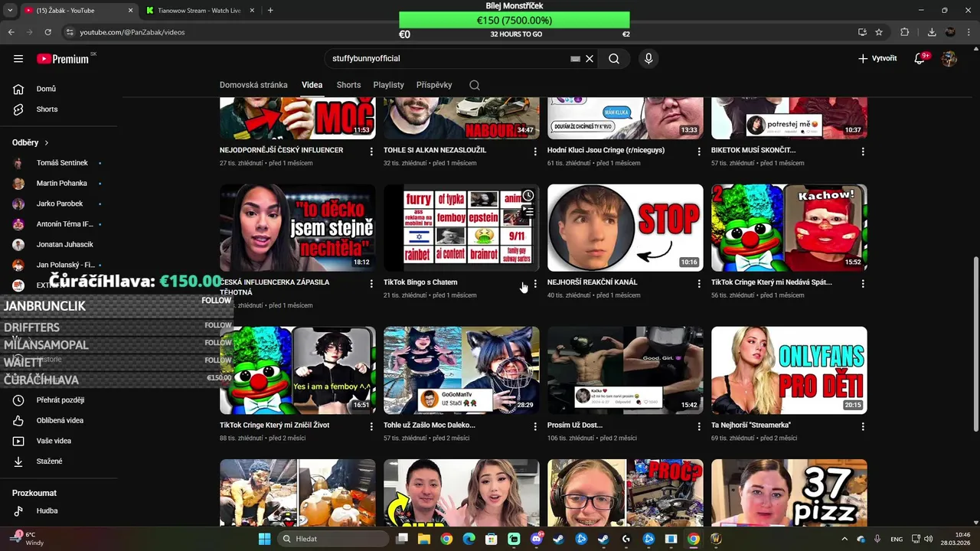The width and height of the screenshot is (980, 551).
Task: Click the browser address bar URL
Action: (132, 32)
